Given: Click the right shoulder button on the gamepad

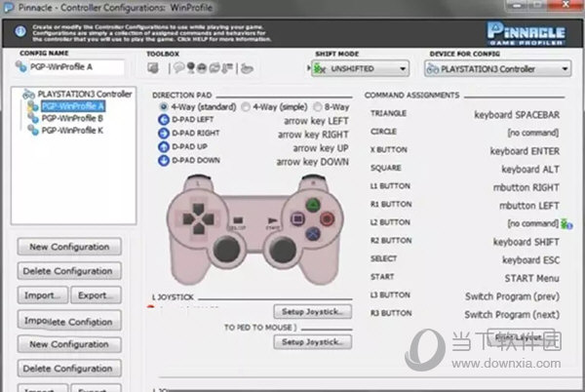Looking at the screenshot, I should (x=313, y=181).
